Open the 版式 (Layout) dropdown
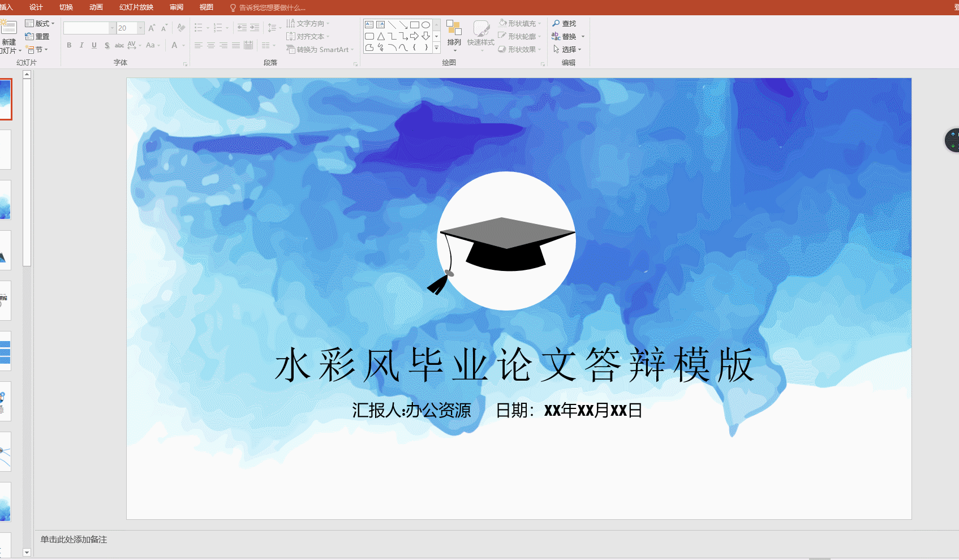The height and width of the screenshot is (560, 959). (40, 23)
